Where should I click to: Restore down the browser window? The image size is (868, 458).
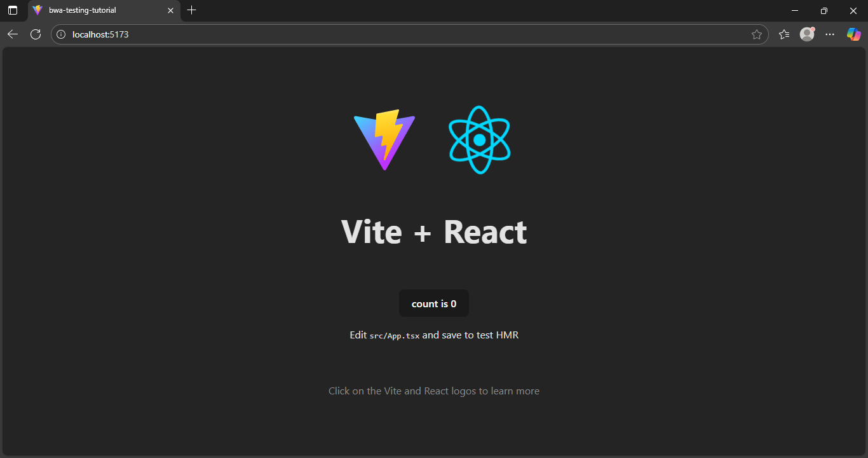pyautogui.click(x=824, y=10)
